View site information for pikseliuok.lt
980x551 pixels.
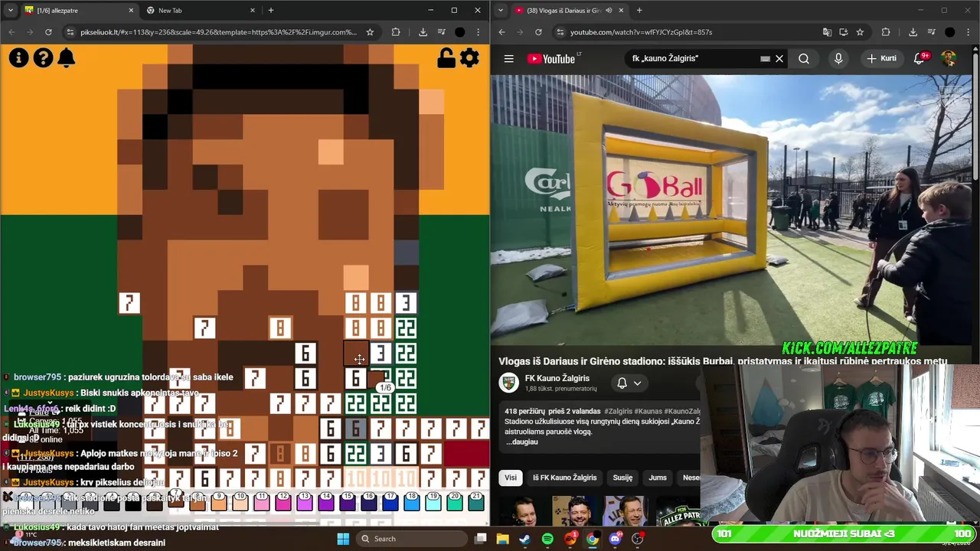(x=70, y=32)
